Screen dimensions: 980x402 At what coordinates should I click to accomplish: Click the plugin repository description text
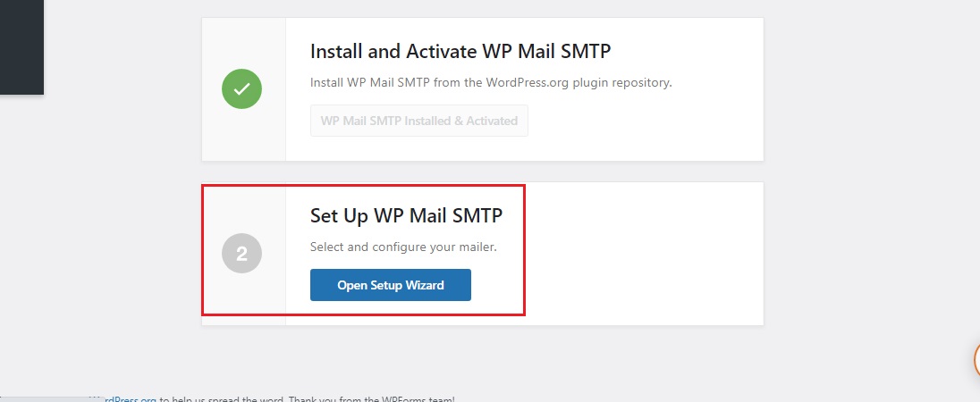point(491,82)
